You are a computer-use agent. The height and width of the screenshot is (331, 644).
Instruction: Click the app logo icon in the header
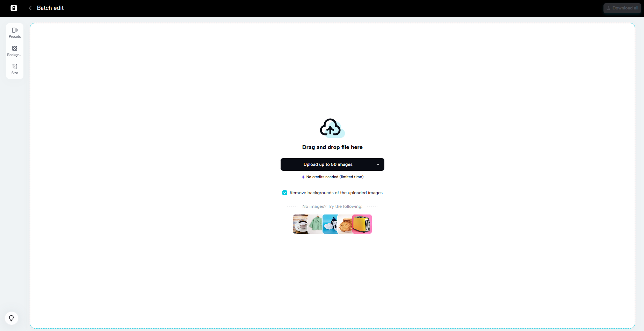click(x=14, y=8)
